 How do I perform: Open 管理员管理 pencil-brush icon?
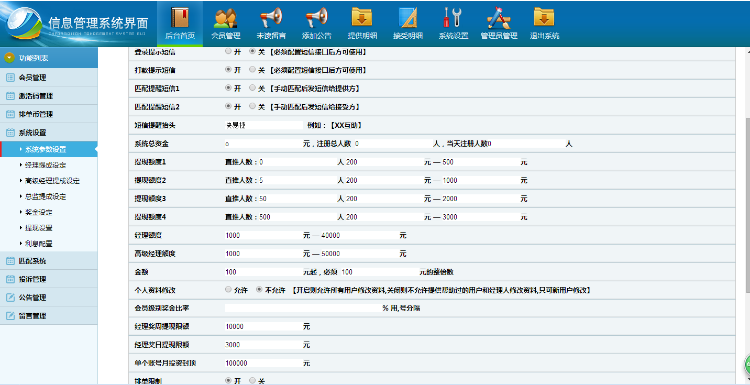coord(499,18)
